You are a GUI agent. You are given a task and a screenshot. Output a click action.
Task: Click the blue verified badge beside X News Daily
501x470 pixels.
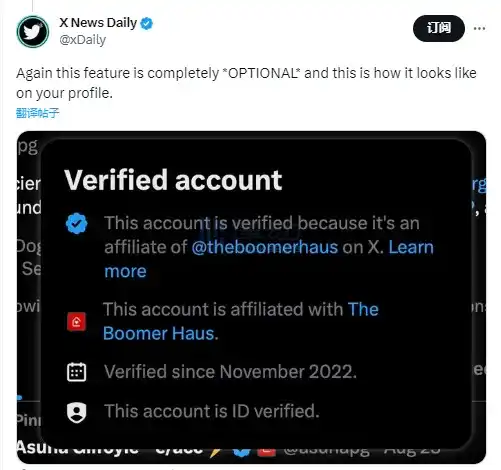pos(146,23)
